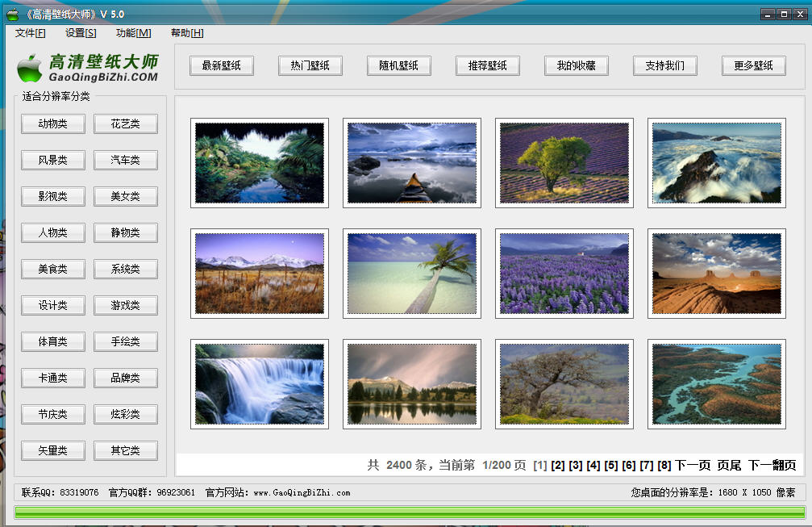812x527 pixels.
Task: Choose the 汽车类 category
Action: pos(125,160)
